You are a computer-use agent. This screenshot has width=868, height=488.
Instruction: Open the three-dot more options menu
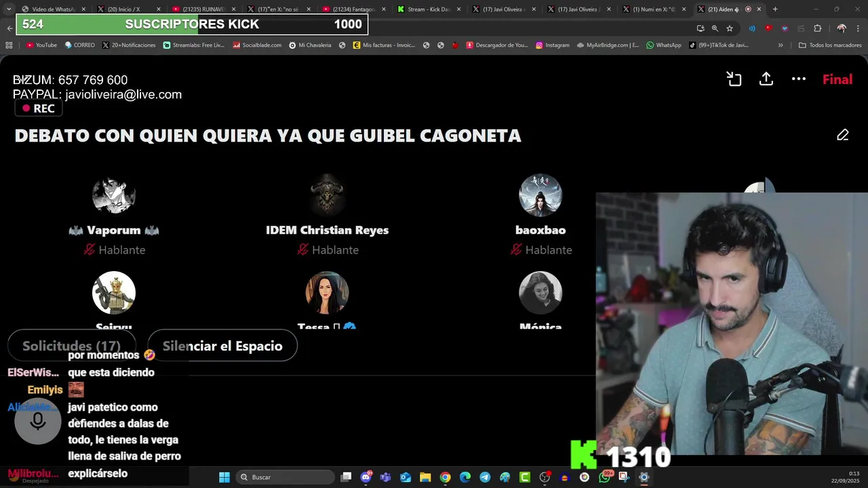pyautogui.click(x=799, y=79)
